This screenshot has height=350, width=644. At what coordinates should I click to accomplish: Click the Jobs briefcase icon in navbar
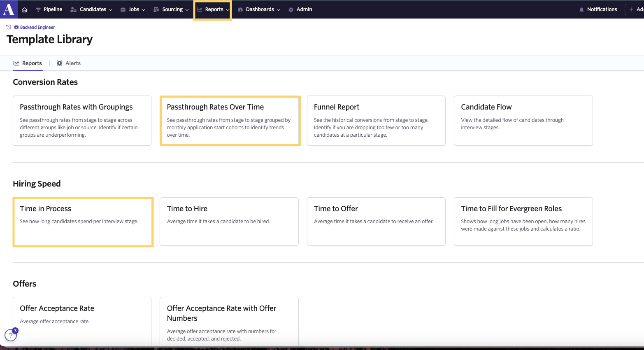[x=123, y=9]
